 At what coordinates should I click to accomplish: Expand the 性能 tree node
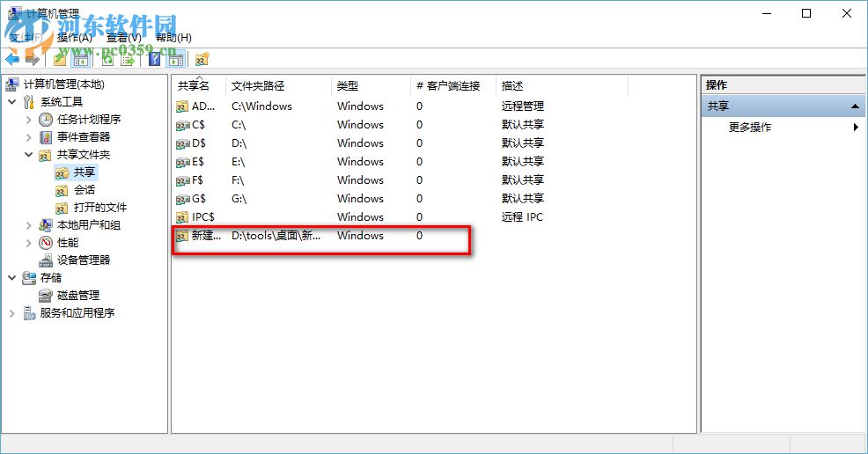click(x=29, y=243)
